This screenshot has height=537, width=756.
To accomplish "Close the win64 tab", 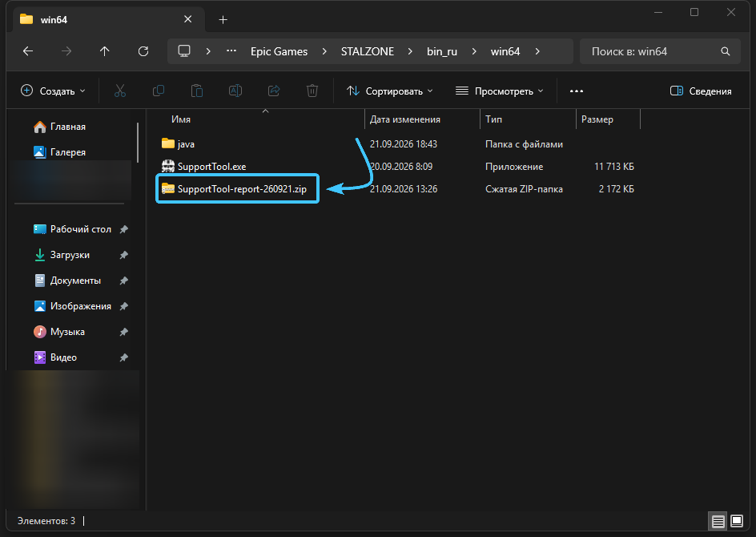I will (x=188, y=19).
